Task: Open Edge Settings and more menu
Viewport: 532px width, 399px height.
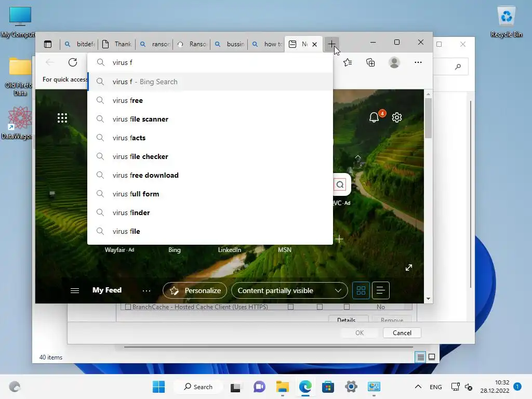Action: (x=418, y=62)
